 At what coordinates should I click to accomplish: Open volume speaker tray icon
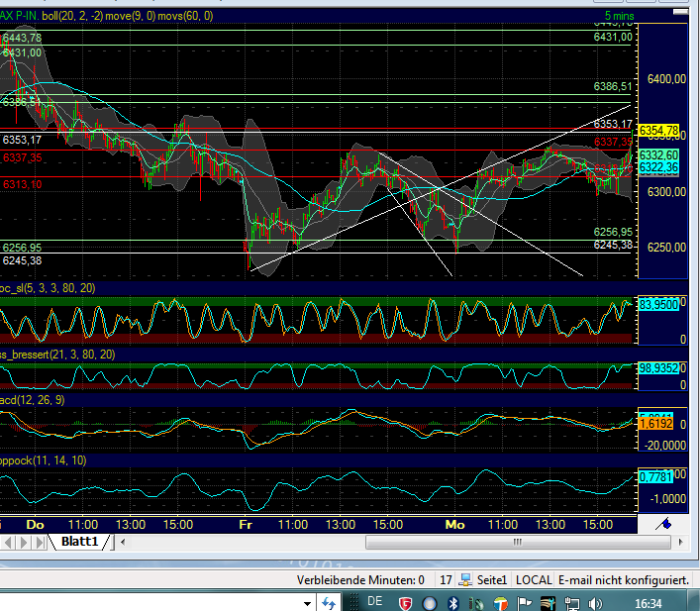[x=595, y=604]
